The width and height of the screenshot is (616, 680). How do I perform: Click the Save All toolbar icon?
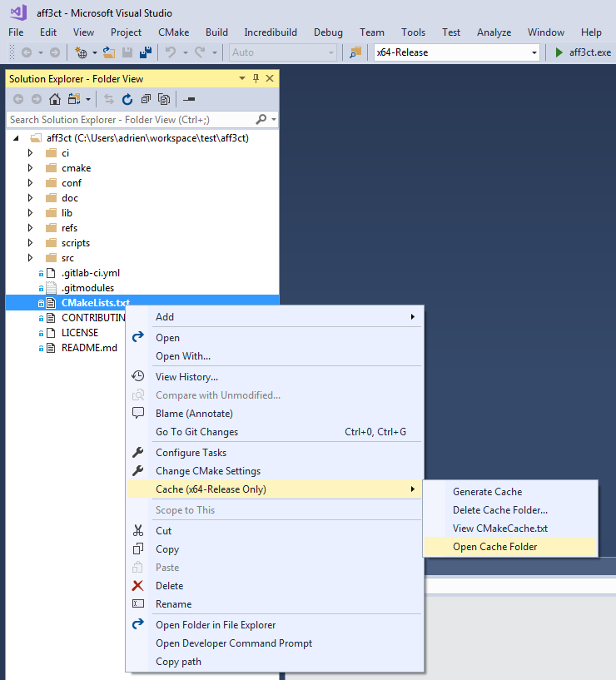coord(146,52)
